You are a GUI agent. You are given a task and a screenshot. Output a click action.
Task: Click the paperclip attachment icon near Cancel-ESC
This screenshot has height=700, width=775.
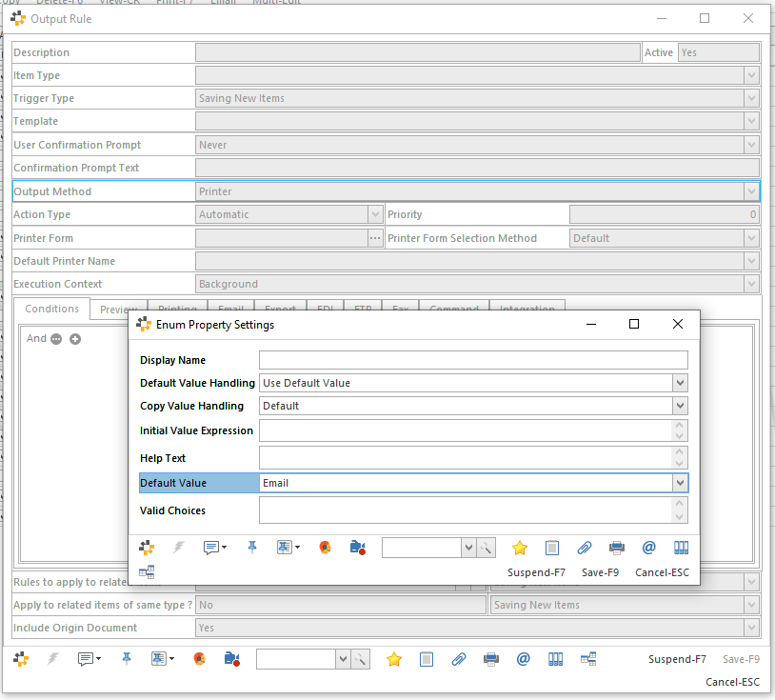584,547
